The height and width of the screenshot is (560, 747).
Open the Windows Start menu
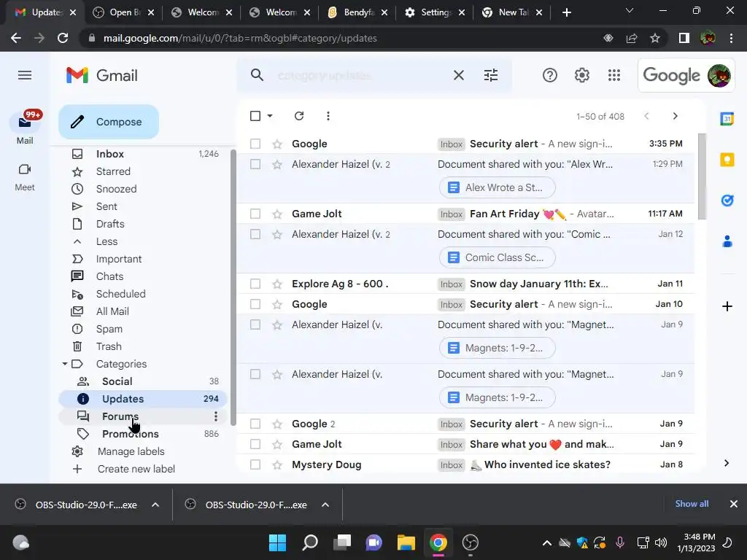[x=277, y=542]
